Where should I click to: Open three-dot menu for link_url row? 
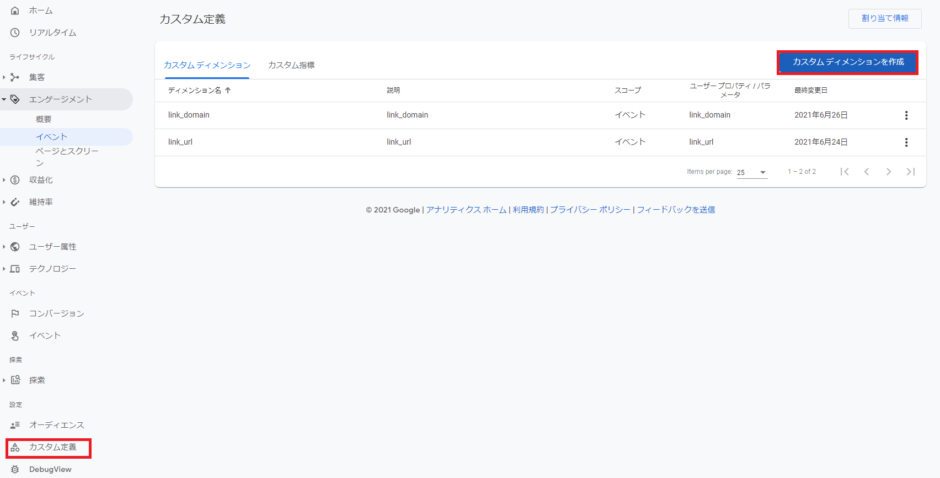[906, 142]
